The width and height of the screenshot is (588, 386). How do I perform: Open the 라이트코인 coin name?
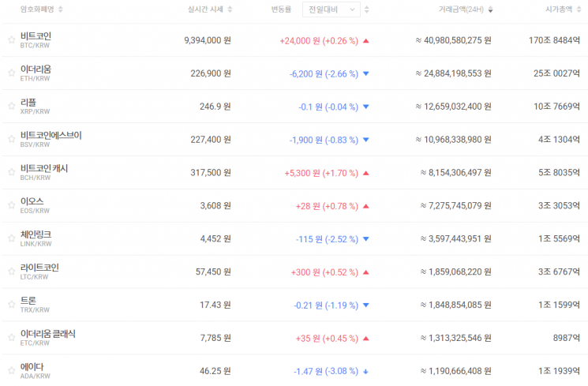39,268
